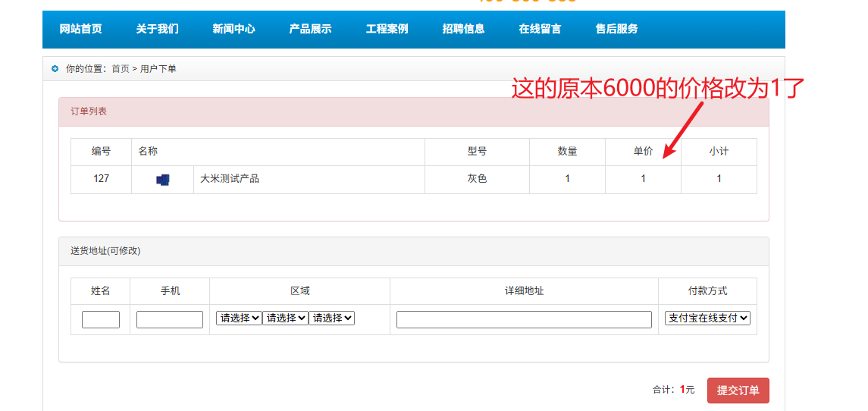Navigate to 新闻中心 page

point(233,29)
